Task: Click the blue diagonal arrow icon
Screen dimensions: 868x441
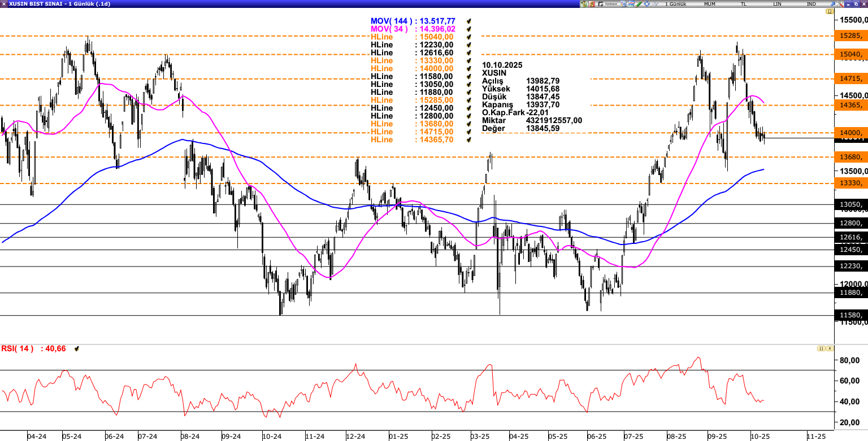Action: click(x=832, y=4)
